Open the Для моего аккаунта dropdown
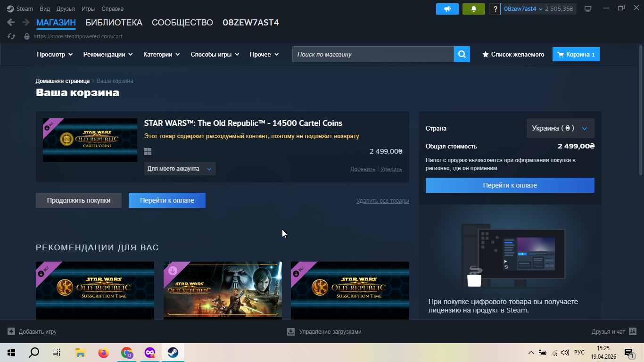 [180, 169]
